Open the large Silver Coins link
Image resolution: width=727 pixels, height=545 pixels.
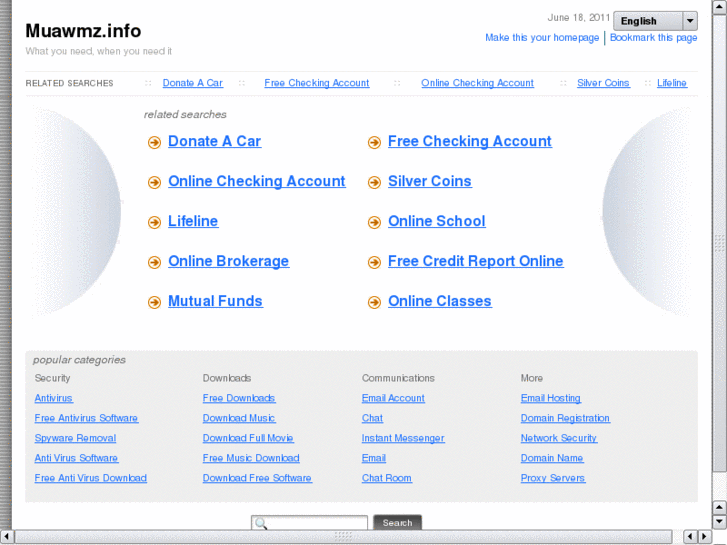429,181
